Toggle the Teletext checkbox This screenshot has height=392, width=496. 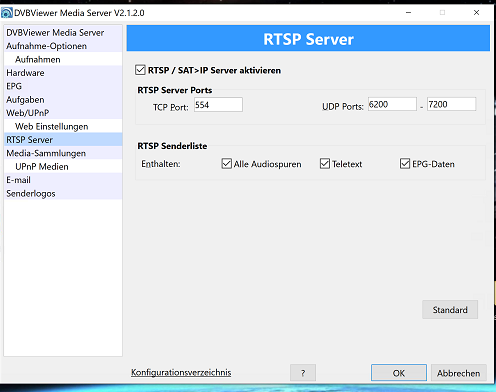click(x=325, y=164)
